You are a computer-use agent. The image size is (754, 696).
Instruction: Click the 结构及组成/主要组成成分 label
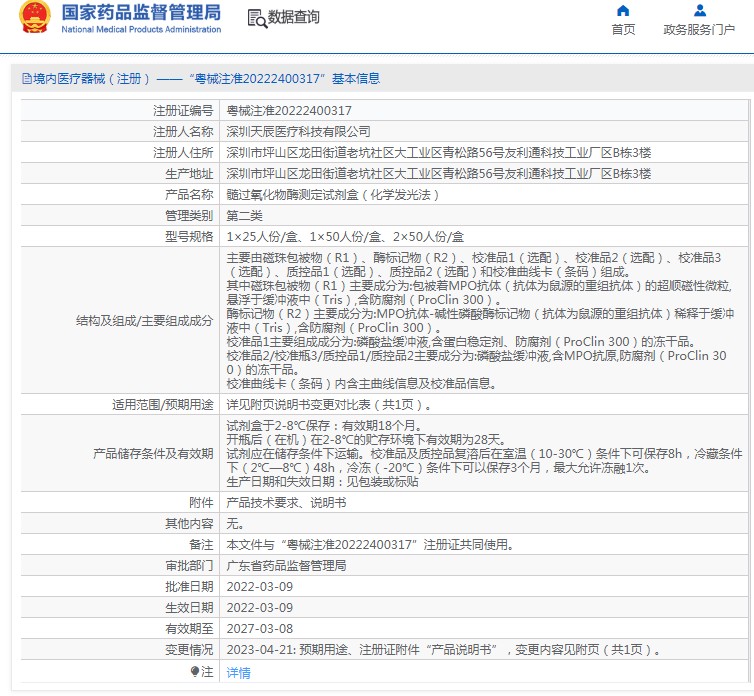144,320
